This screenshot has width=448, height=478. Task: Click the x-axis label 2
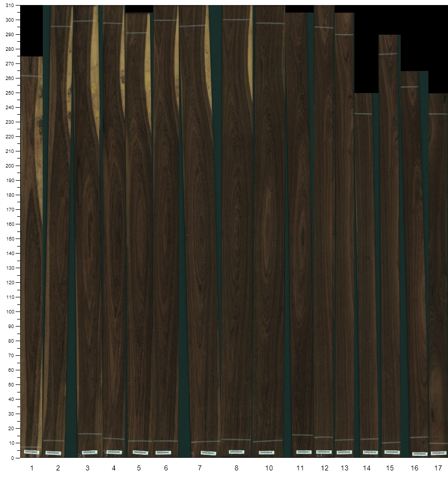point(58,468)
